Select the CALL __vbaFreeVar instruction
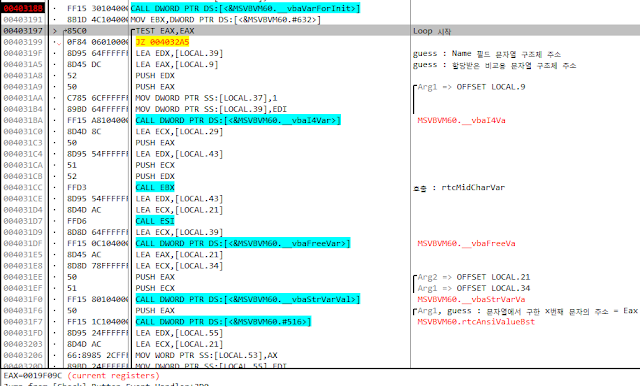The image size is (640, 386). pos(243,244)
